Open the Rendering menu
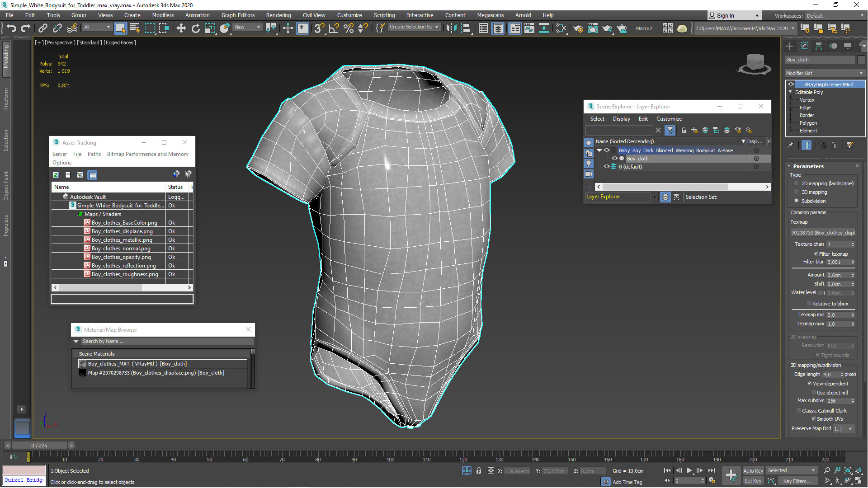Viewport: 868px width, 488px height. 278,15
